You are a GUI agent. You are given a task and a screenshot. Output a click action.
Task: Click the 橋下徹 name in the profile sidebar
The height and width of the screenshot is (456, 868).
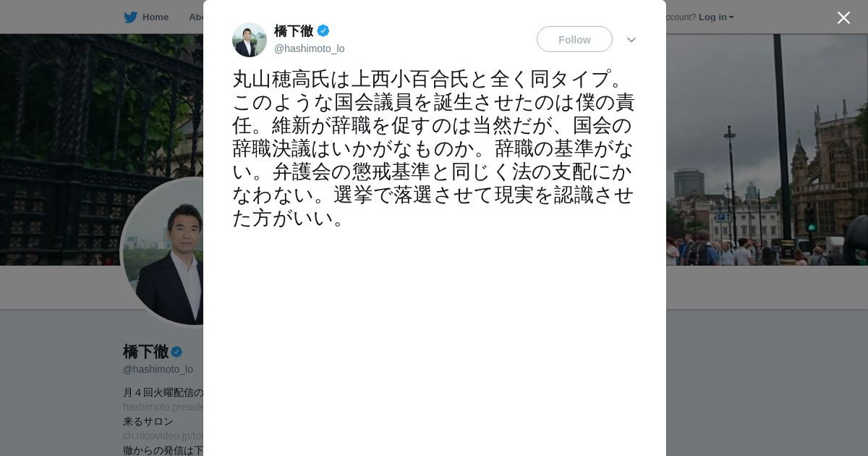coord(145,352)
